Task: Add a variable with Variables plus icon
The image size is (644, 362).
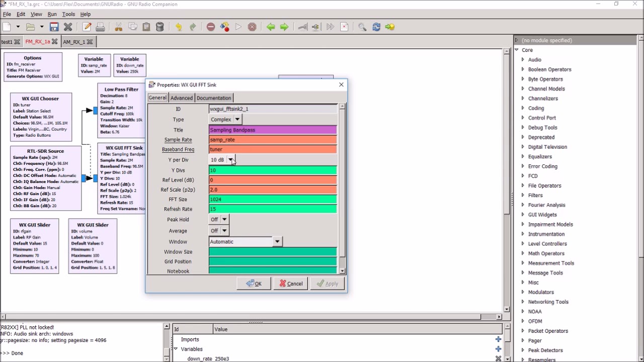Action: [x=498, y=349]
